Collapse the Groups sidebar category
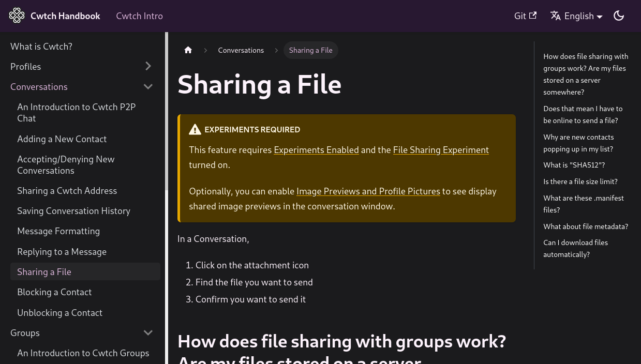The width and height of the screenshot is (641, 364). [148, 332]
